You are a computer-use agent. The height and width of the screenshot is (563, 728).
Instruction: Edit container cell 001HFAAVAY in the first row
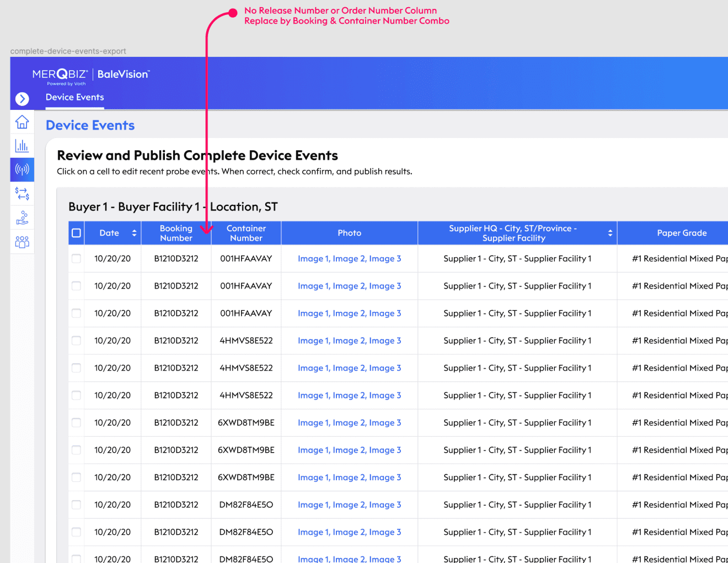click(x=247, y=258)
